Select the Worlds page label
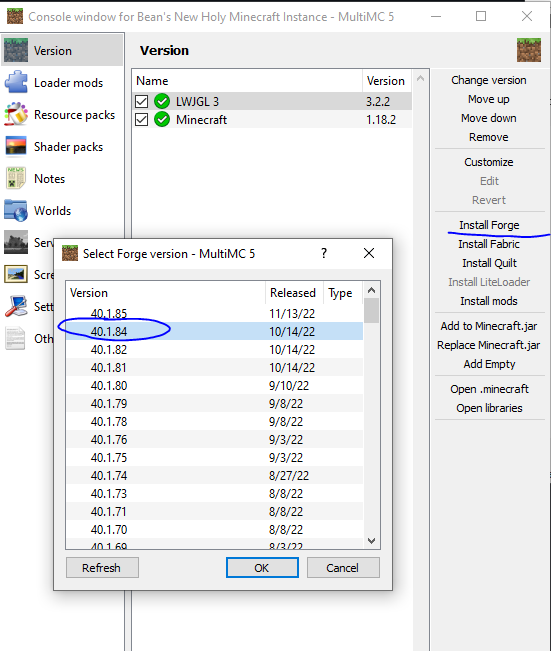 coord(52,210)
